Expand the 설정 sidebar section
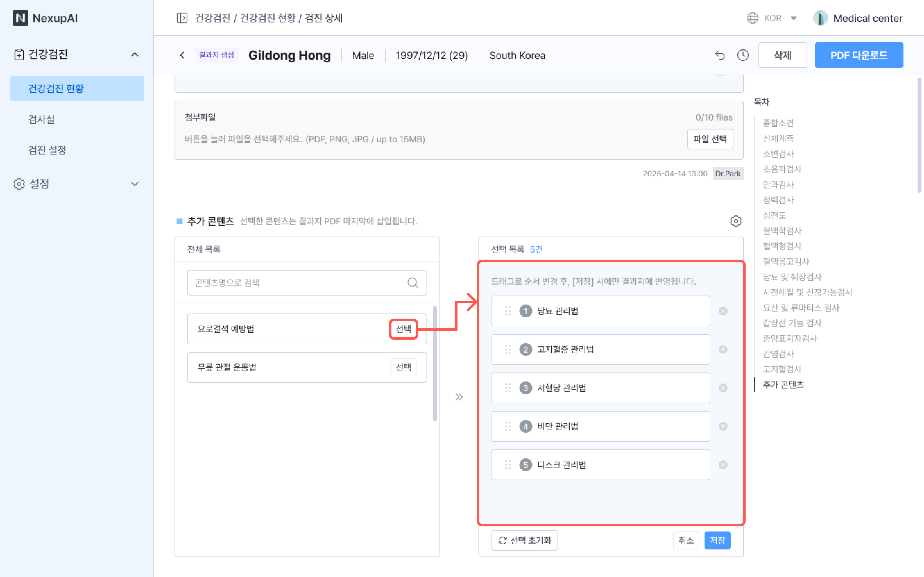The image size is (924, 577). [x=134, y=184]
